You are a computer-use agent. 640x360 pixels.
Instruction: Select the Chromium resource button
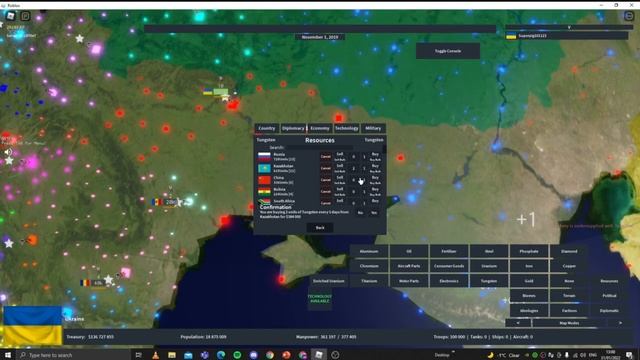click(369, 266)
